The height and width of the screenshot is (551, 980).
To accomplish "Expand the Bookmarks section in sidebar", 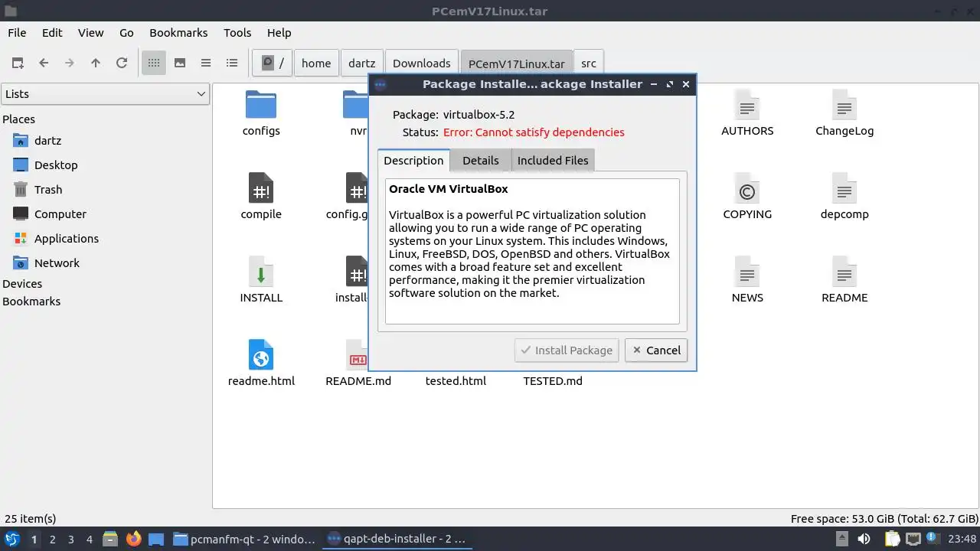I will 31,302.
